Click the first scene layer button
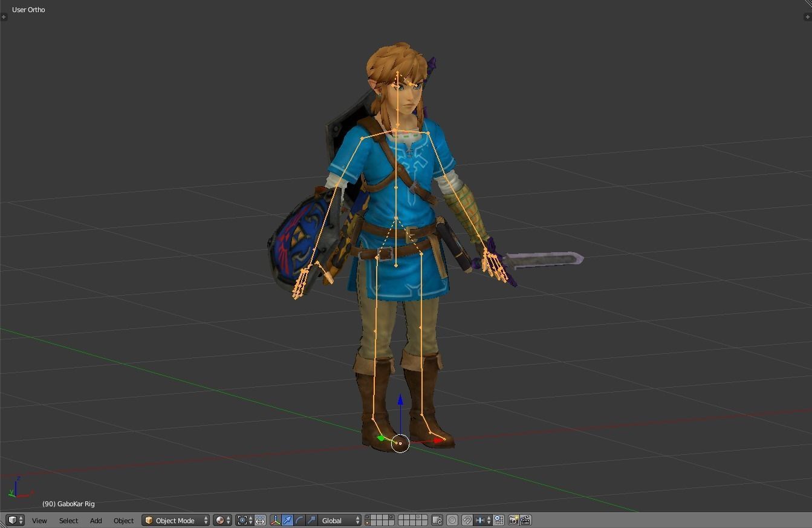 tap(368, 517)
